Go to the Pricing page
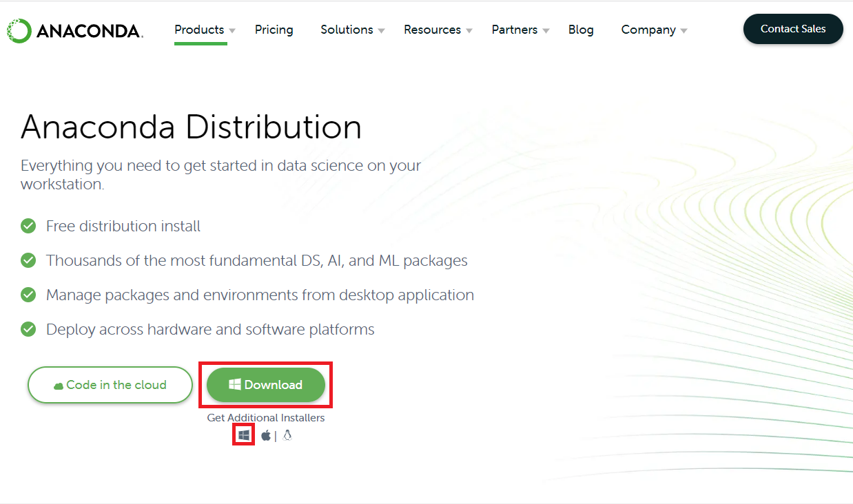 click(x=274, y=30)
